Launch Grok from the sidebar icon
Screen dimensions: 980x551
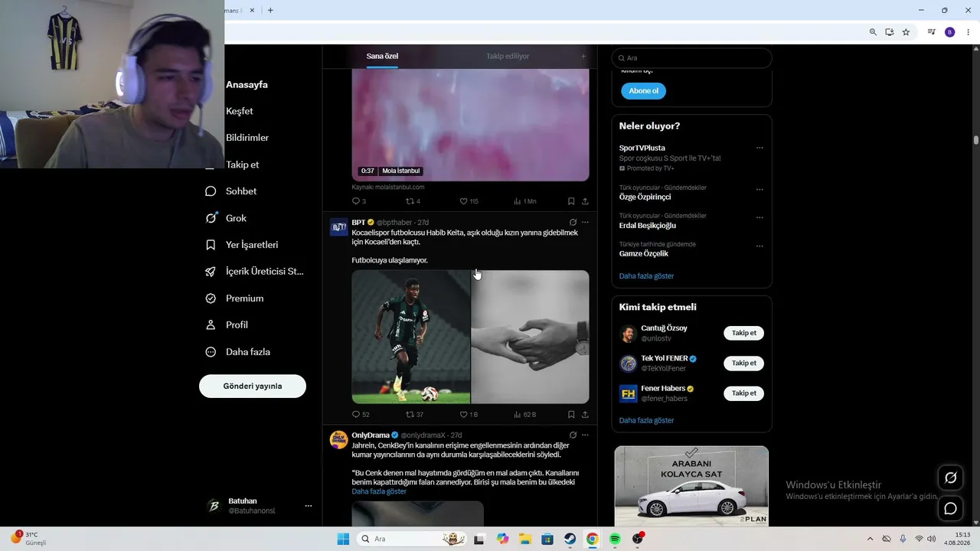coord(211,218)
